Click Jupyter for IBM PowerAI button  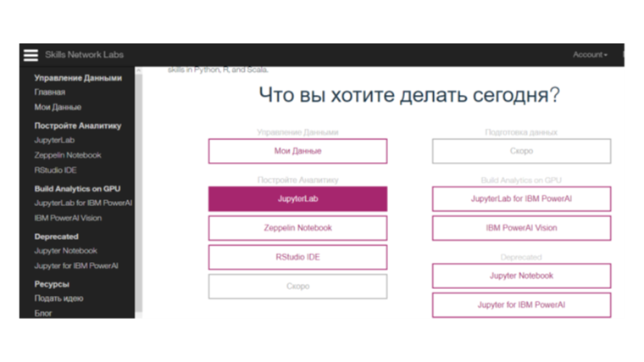click(522, 305)
